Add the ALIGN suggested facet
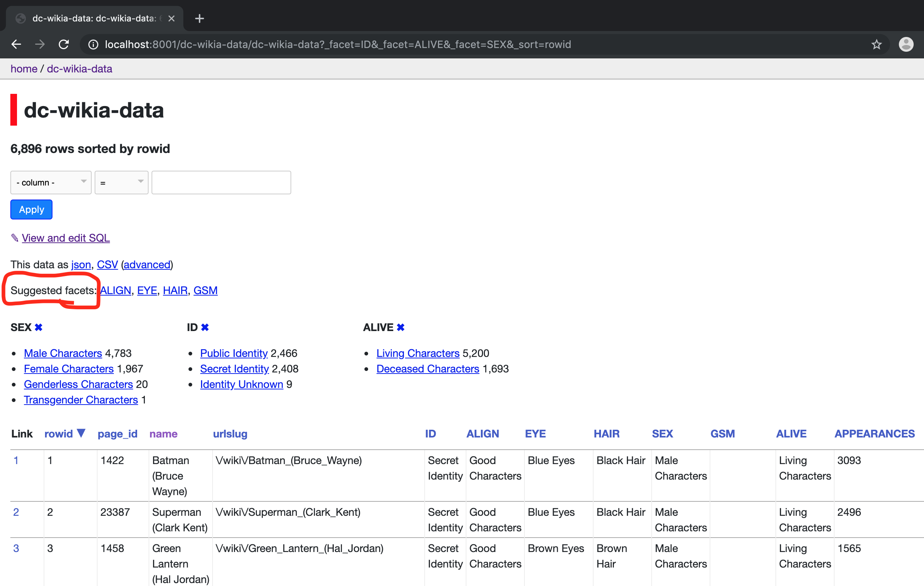This screenshot has height=586, width=924. (x=115, y=290)
